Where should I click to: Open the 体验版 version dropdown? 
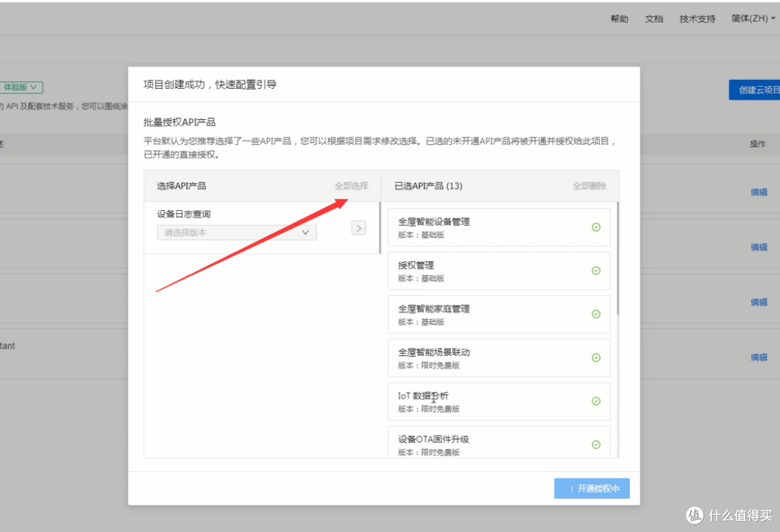tap(22, 87)
